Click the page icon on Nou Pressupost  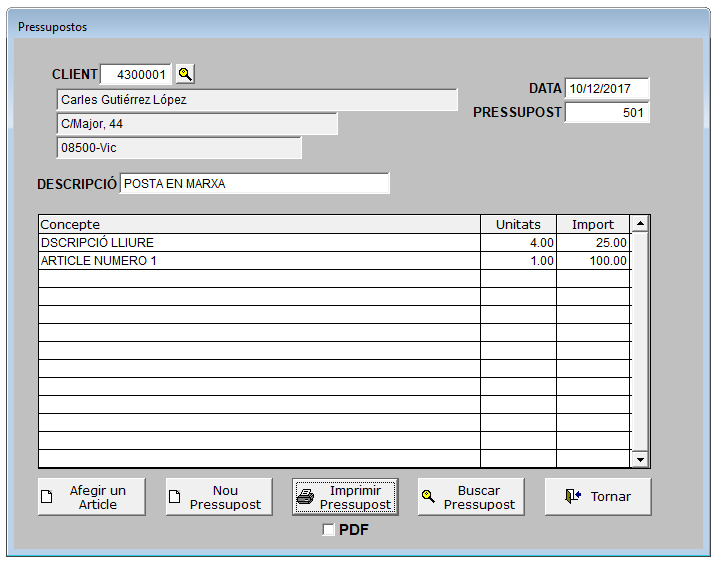point(174,497)
